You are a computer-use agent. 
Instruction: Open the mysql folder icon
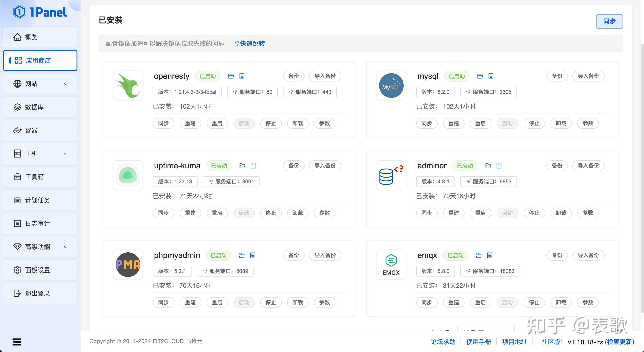click(x=480, y=76)
